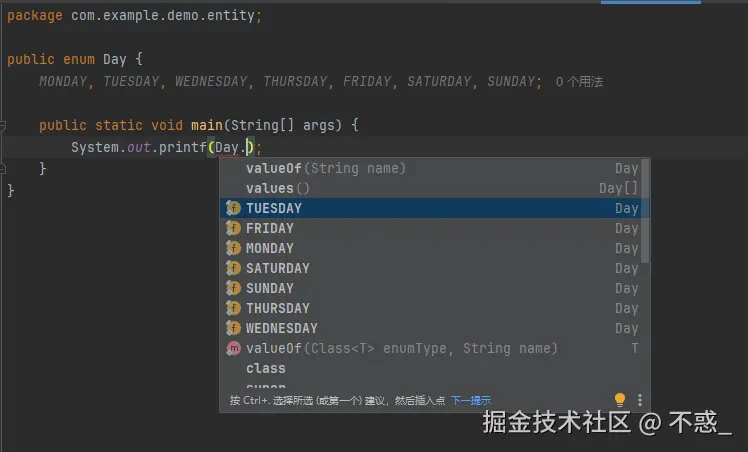Click the MONDAY constant in enum declaration
748x452 pixels.
63,82
